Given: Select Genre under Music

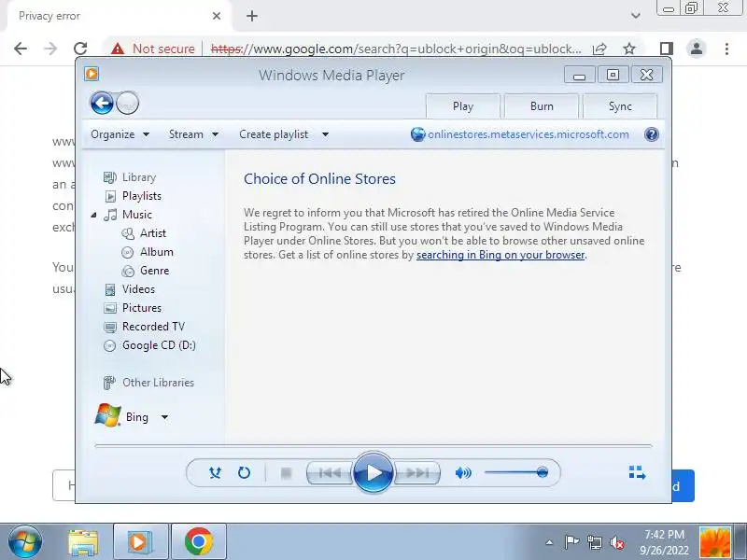Looking at the screenshot, I should click(146, 271).
